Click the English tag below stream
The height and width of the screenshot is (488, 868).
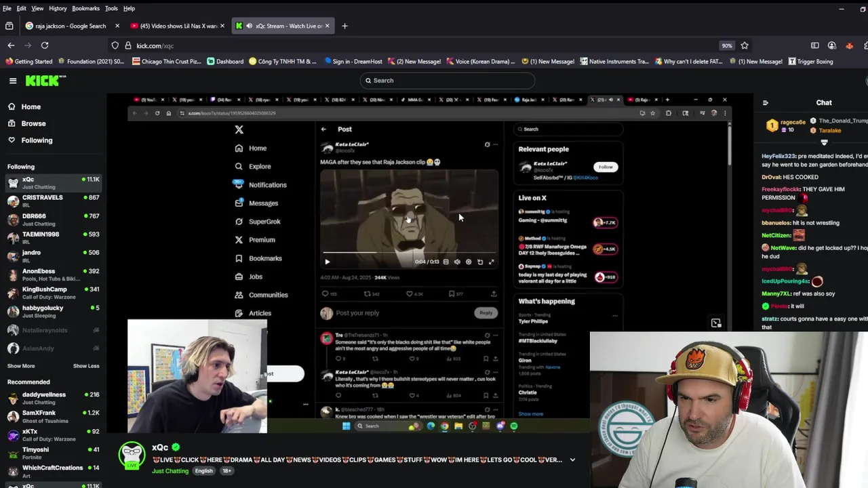(203, 471)
